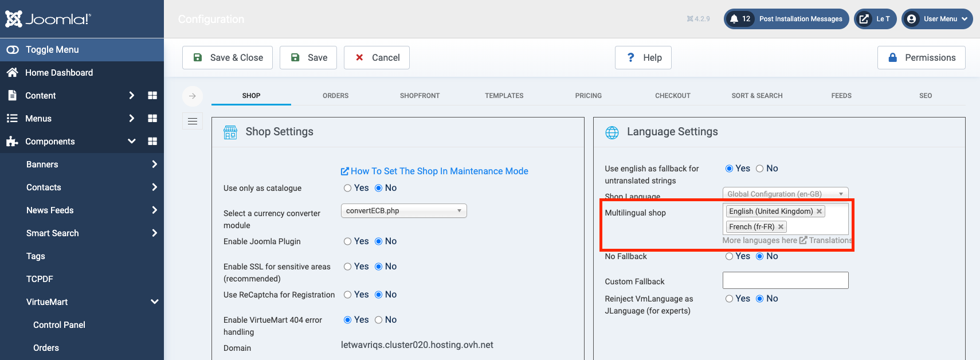Viewport: 980px width, 360px height.
Task: Click the hamburger lines icon below arrow
Action: click(x=193, y=121)
